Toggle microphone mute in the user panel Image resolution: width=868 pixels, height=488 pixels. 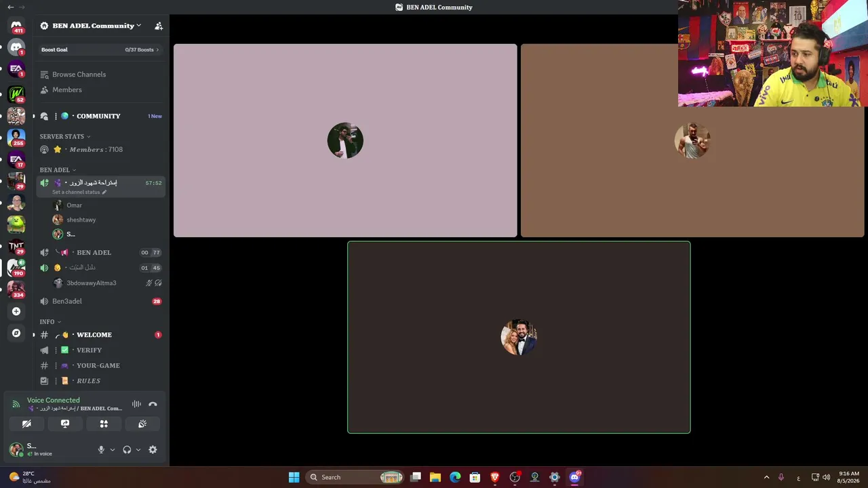[x=101, y=449]
